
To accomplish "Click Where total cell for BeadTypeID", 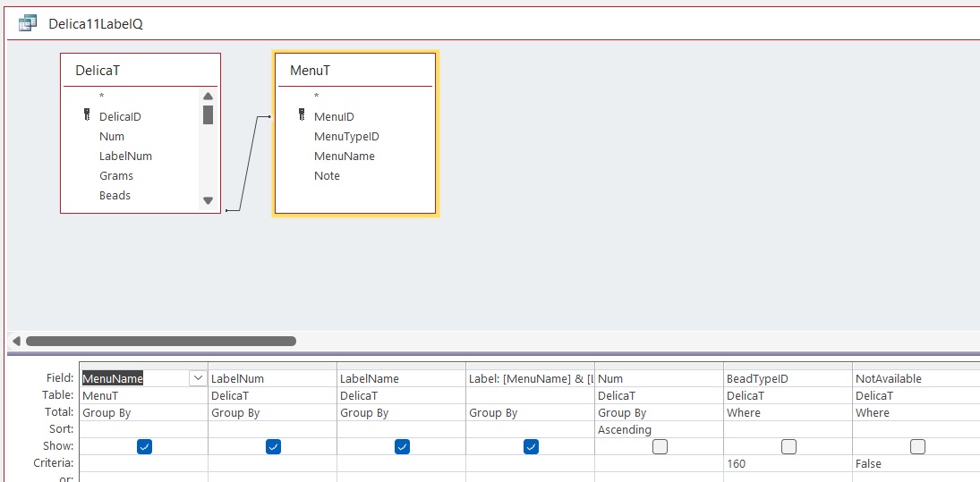I will click(788, 413).
